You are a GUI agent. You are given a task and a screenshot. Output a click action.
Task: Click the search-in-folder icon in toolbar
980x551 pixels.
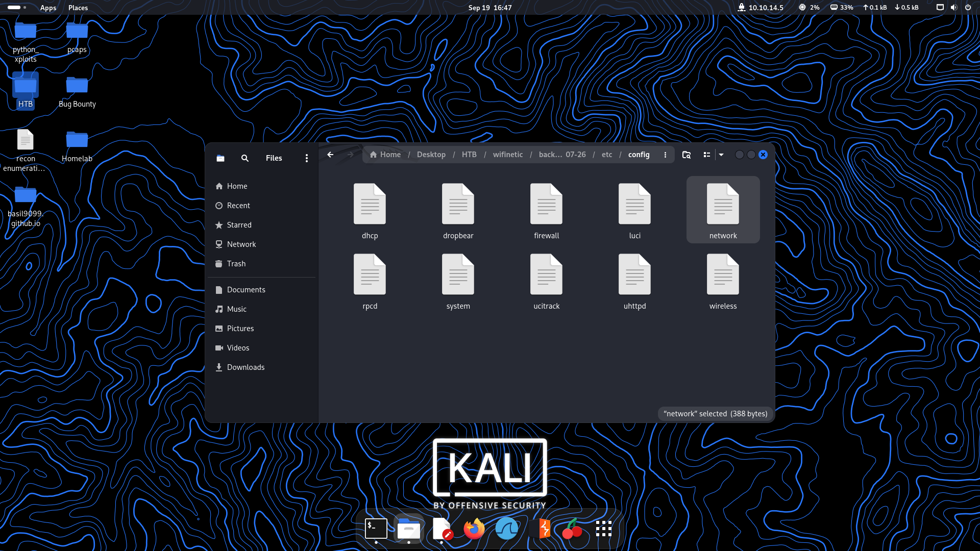[687, 155]
